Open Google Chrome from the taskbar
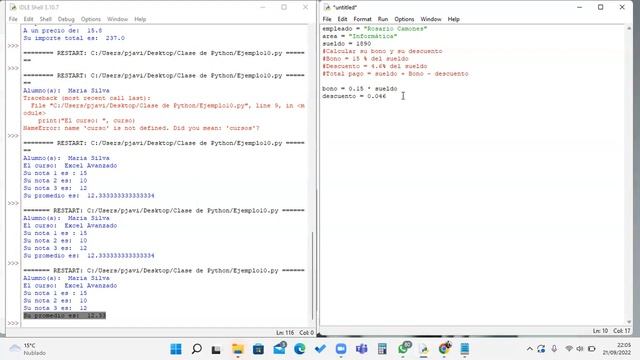The image size is (640, 360). coord(444,349)
